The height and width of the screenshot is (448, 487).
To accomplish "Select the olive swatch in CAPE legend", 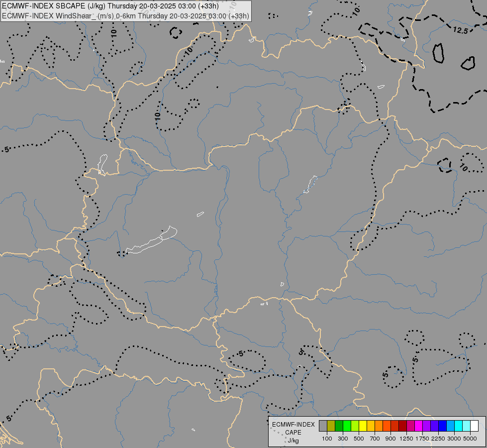I will pos(331,426).
